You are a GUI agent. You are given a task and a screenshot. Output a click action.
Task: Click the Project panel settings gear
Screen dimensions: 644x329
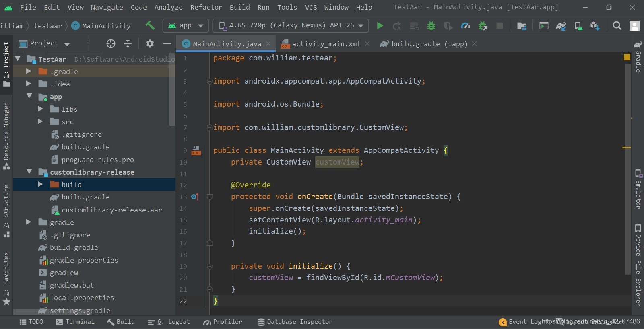click(x=150, y=43)
